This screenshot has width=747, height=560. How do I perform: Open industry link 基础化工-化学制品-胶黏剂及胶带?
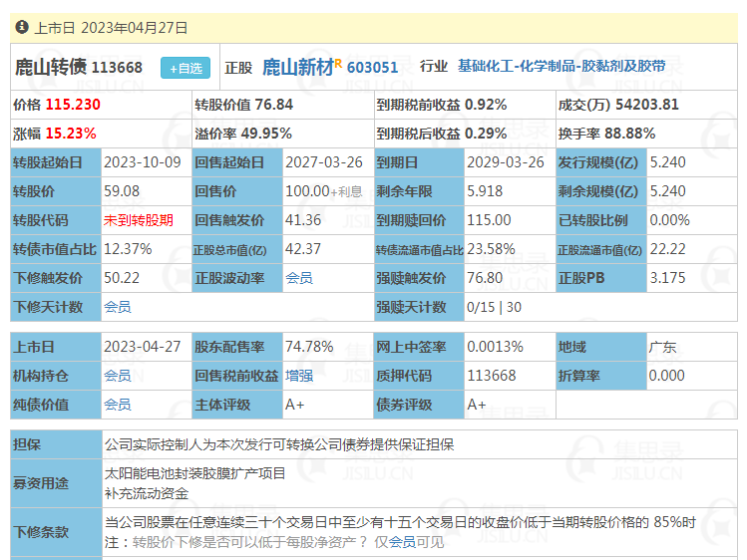[x=561, y=66]
